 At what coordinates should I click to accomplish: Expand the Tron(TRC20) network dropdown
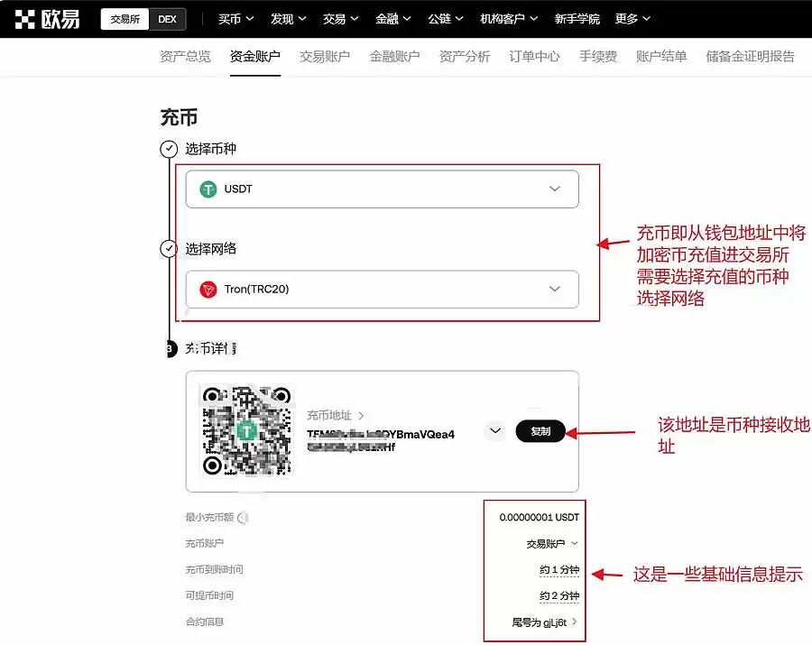(x=557, y=290)
